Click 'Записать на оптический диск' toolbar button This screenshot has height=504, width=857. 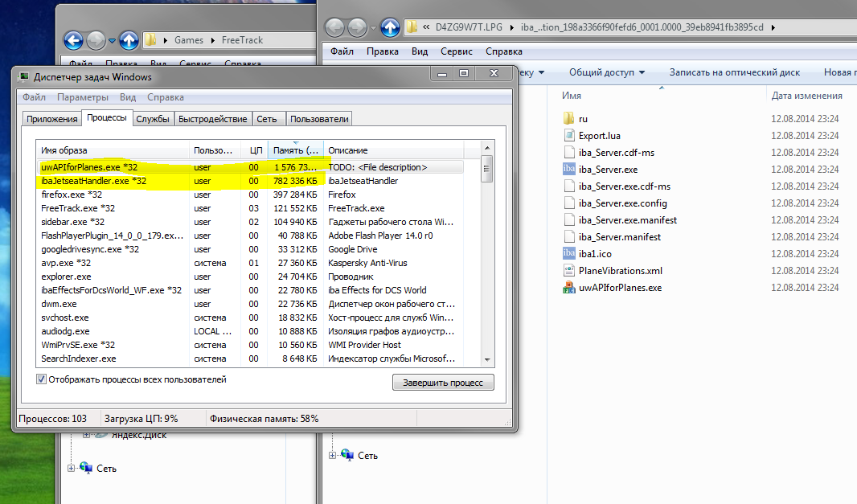735,72
